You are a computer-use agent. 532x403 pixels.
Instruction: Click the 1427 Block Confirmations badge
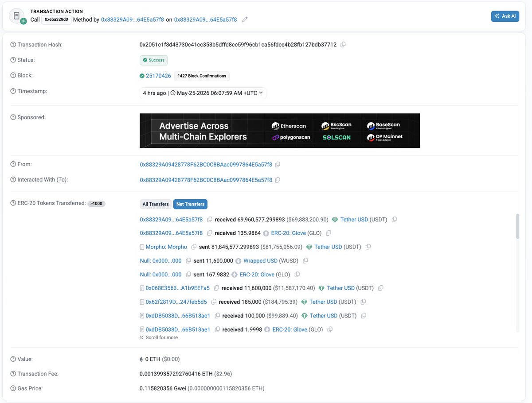click(x=202, y=76)
